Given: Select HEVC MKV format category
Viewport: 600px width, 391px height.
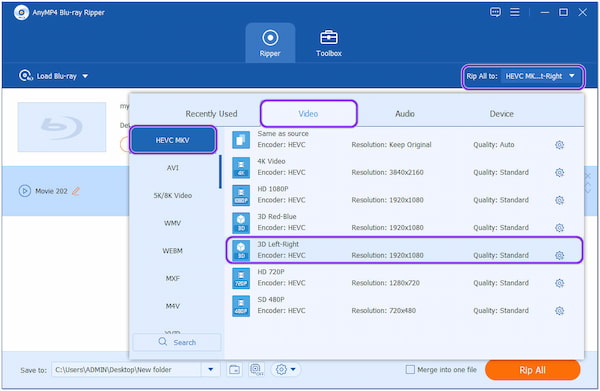Looking at the screenshot, I should tap(173, 140).
